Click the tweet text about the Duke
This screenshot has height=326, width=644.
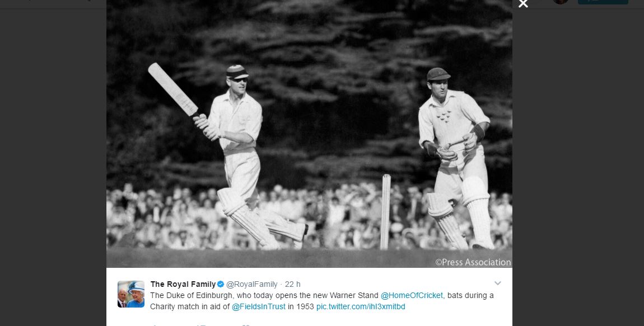[x=321, y=301]
